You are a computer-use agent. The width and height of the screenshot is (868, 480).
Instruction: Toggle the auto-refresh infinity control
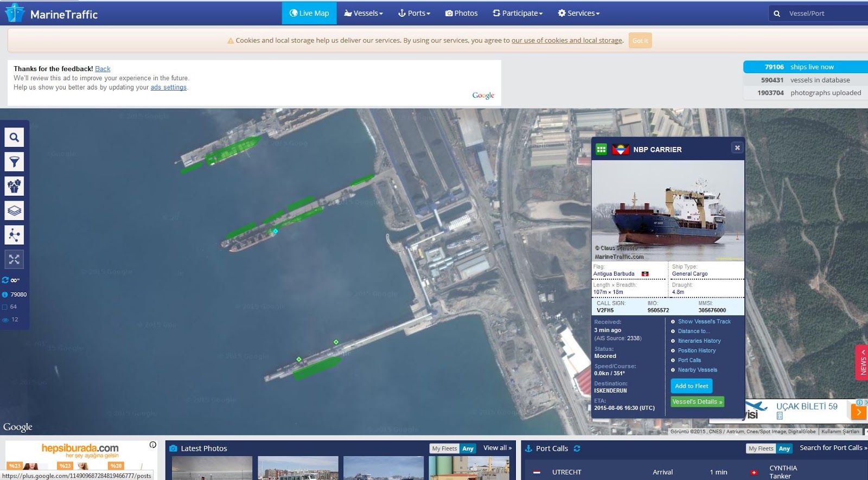pos(11,280)
